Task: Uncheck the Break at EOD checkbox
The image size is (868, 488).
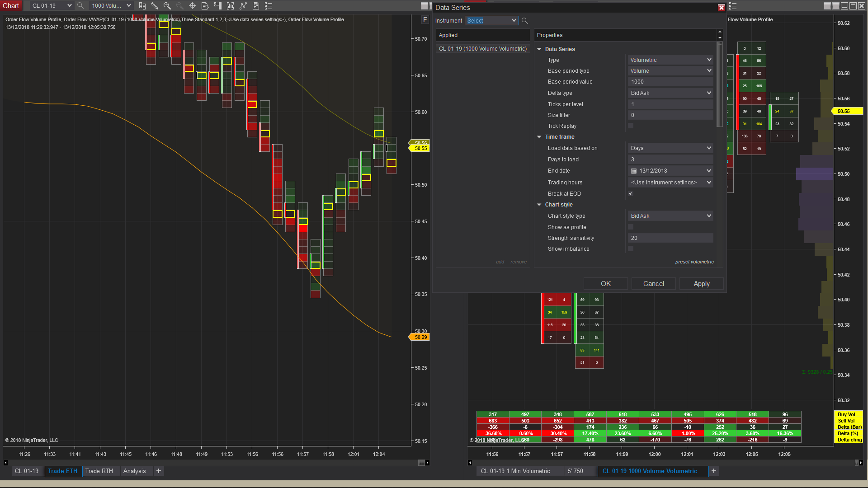Action: point(631,194)
